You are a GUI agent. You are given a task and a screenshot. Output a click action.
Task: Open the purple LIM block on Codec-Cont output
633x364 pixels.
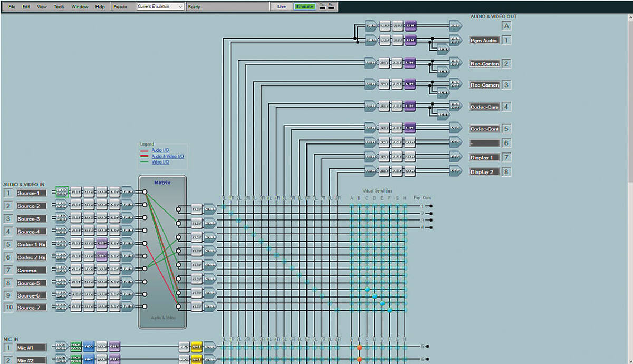click(x=411, y=128)
